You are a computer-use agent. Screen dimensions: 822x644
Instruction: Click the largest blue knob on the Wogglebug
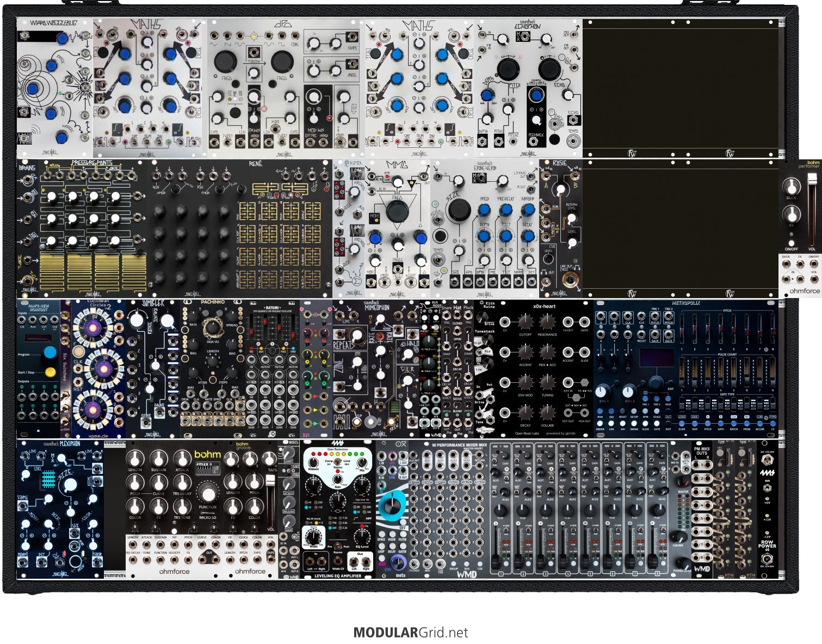pyautogui.click(x=33, y=89)
